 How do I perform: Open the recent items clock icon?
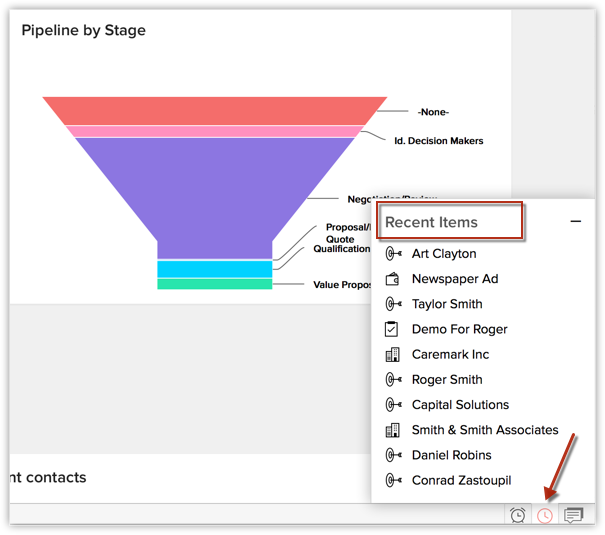[x=545, y=515]
